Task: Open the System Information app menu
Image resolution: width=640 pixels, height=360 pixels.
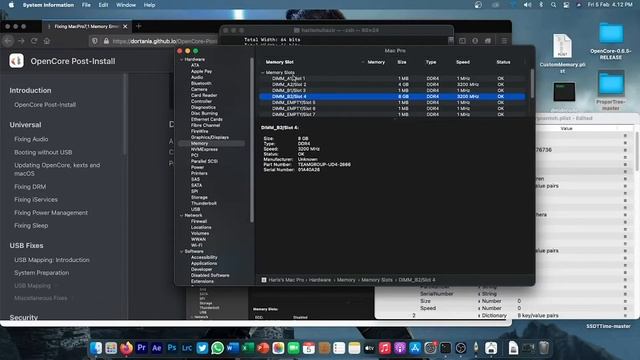Action: pyautogui.click(x=48, y=5)
